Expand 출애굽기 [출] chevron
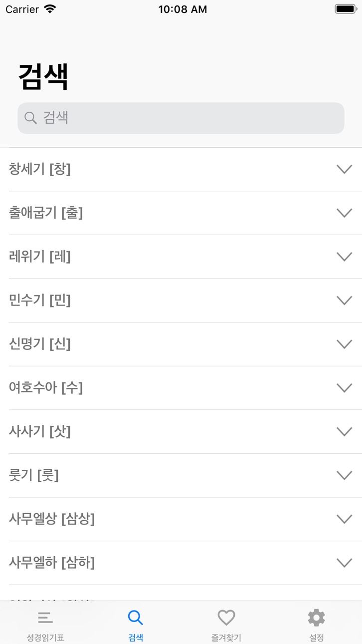 [x=345, y=213]
